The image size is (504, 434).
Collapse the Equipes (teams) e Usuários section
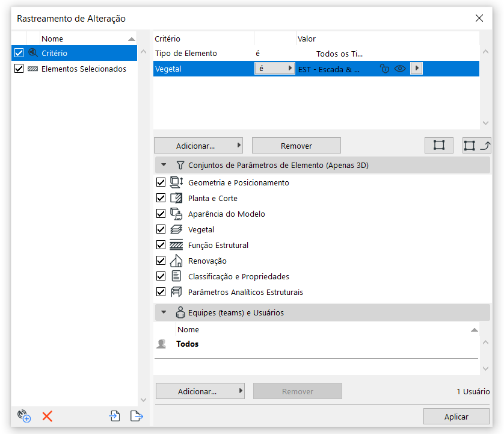[x=164, y=312]
